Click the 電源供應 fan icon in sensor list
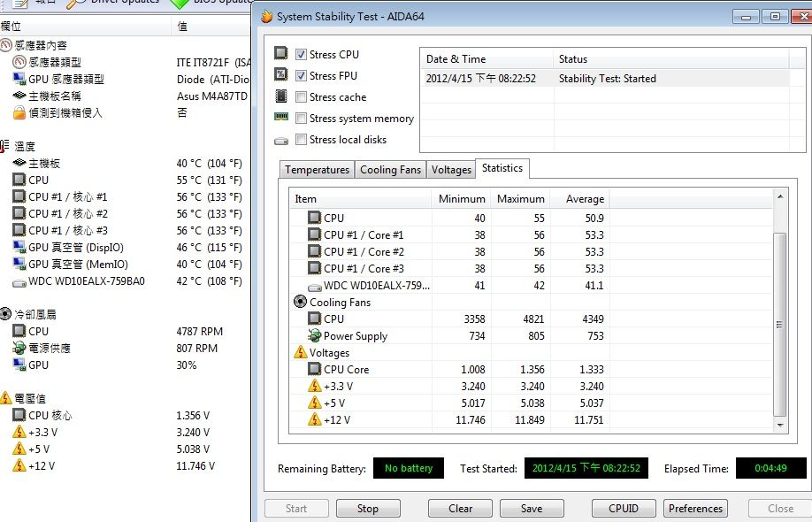Viewport: 812px width, 522px height. pyautogui.click(x=19, y=348)
